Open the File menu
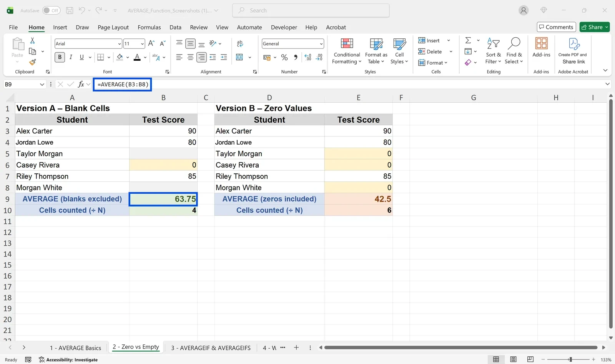Viewport: 615px width, 364px height. (x=13, y=27)
